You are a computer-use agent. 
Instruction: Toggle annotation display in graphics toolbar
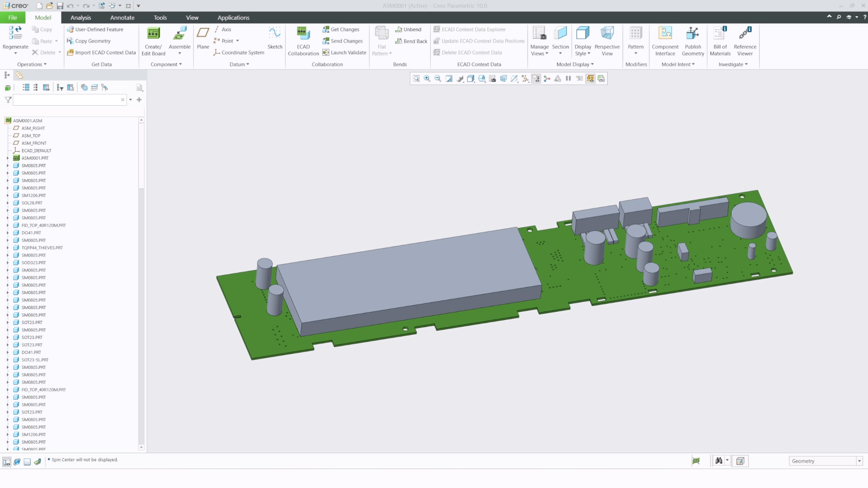click(536, 79)
